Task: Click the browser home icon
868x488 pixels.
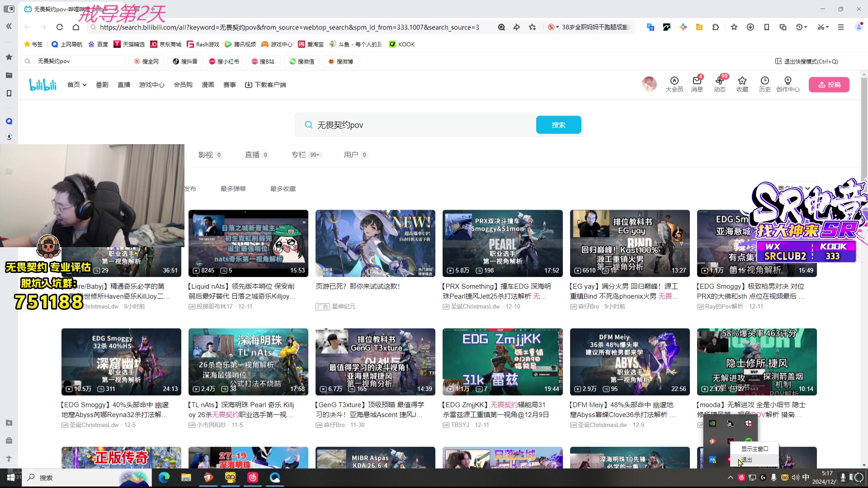Action: click(x=76, y=27)
